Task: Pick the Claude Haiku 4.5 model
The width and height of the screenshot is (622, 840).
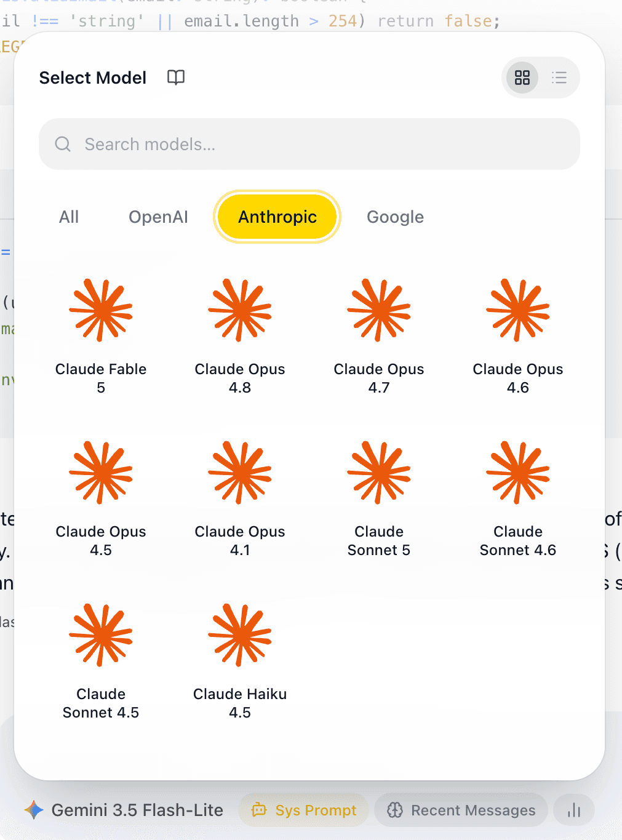Action: [240, 661]
